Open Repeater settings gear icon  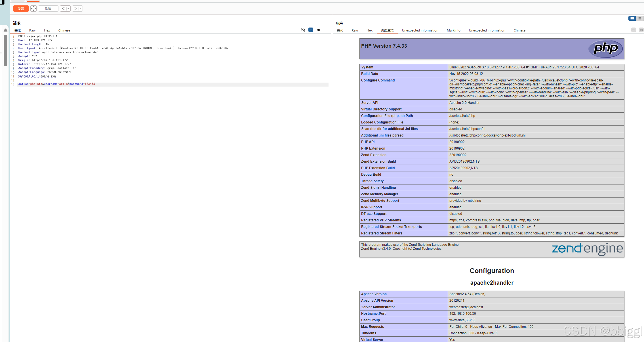point(33,9)
